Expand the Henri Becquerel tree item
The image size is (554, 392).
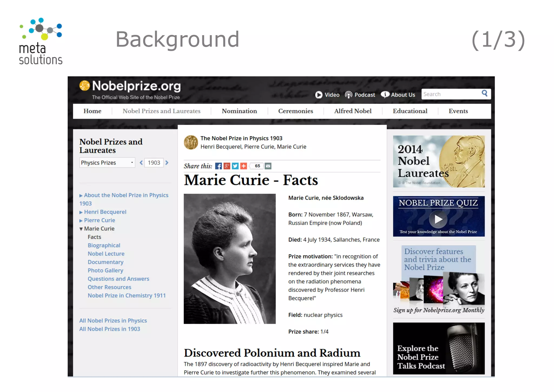[81, 212]
